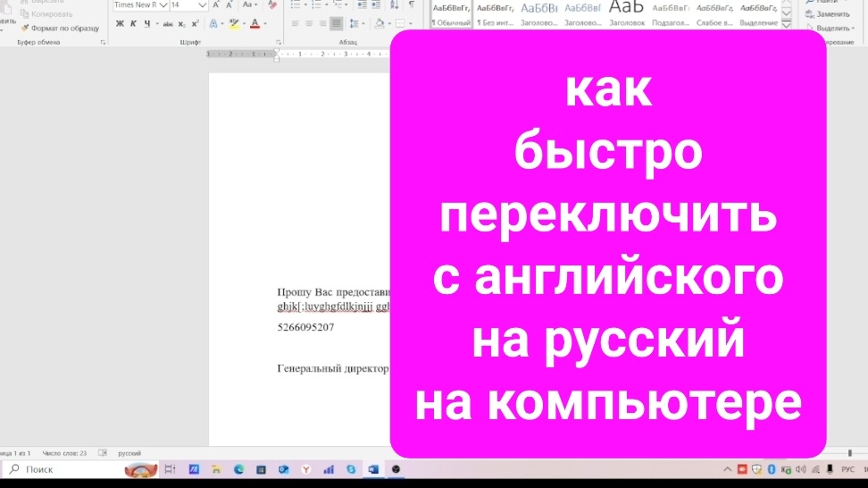This screenshot has width=868, height=488.
Task: Click left indent marker on ruler
Action: point(277,58)
